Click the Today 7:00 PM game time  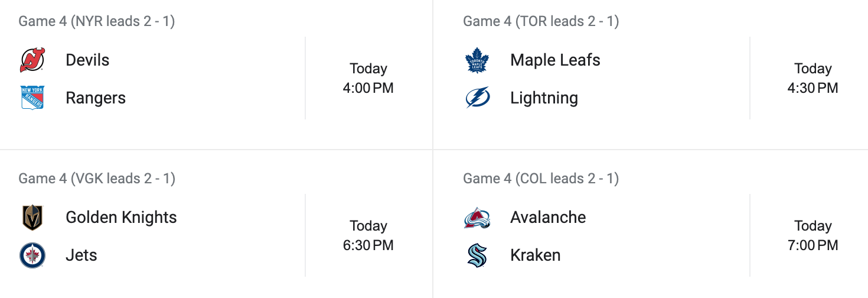tap(812, 236)
